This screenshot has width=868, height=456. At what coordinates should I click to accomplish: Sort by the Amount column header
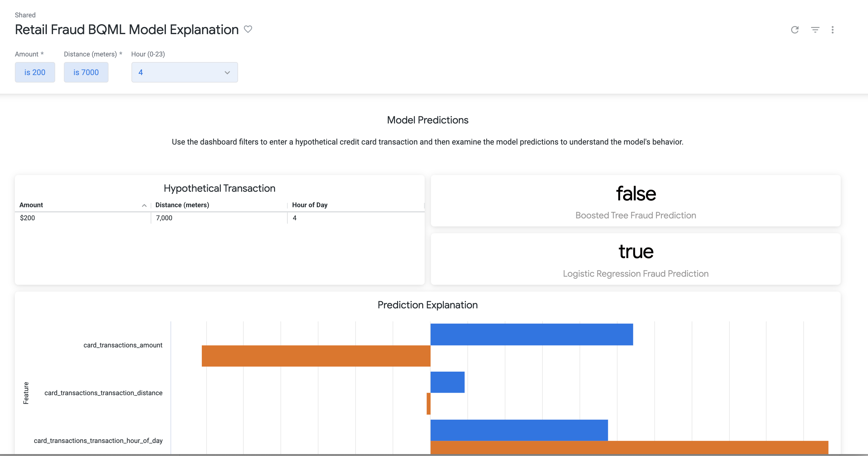coord(31,205)
